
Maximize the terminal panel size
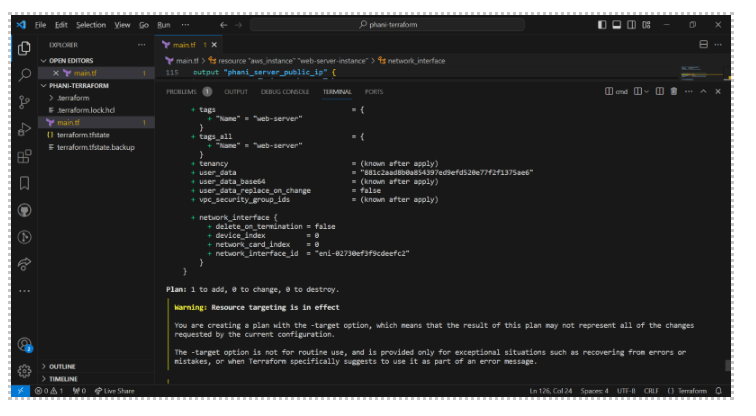(x=703, y=92)
